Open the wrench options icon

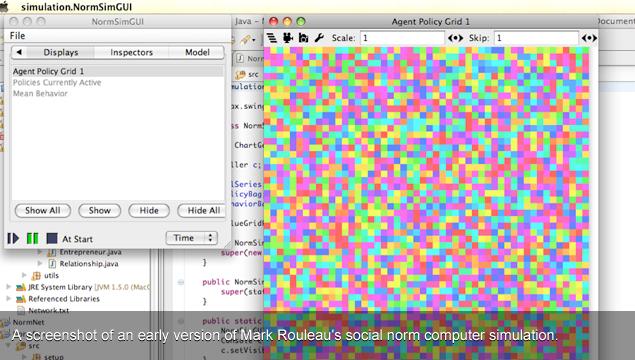tap(319, 38)
